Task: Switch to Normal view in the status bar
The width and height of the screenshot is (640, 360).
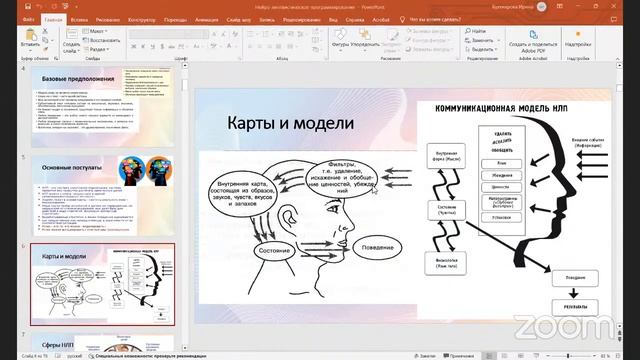Action: tap(489, 356)
